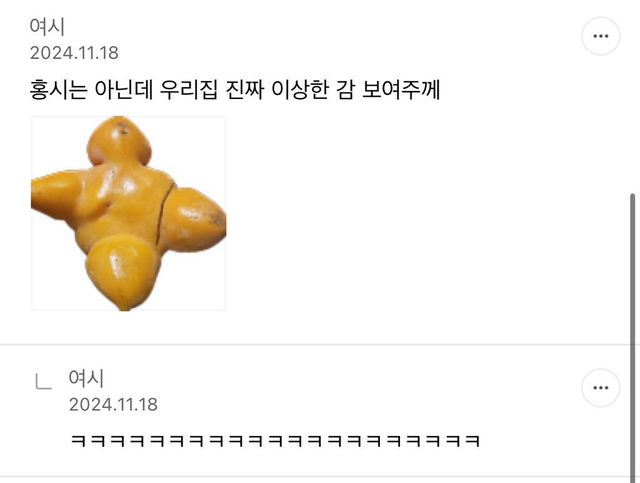Click the single character 감 in the comment

(x=345, y=90)
